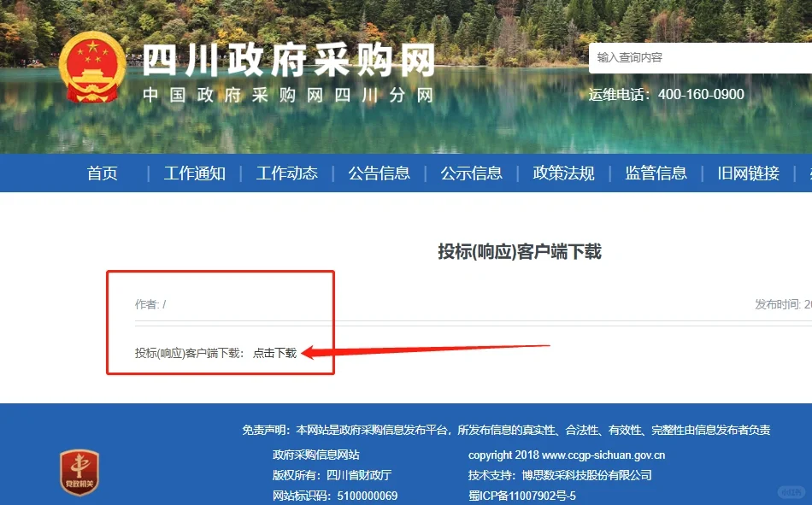Image resolution: width=812 pixels, height=505 pixels.
Task: Open the 工作通知 navigation menu item
Action: click(195, 173)
